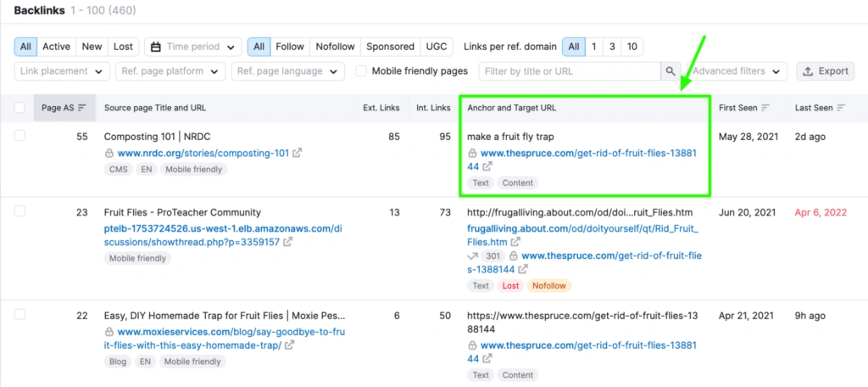868x387 pixels.
Task: Sort by Last Seen column icon
Action: [x=841, y=108]
